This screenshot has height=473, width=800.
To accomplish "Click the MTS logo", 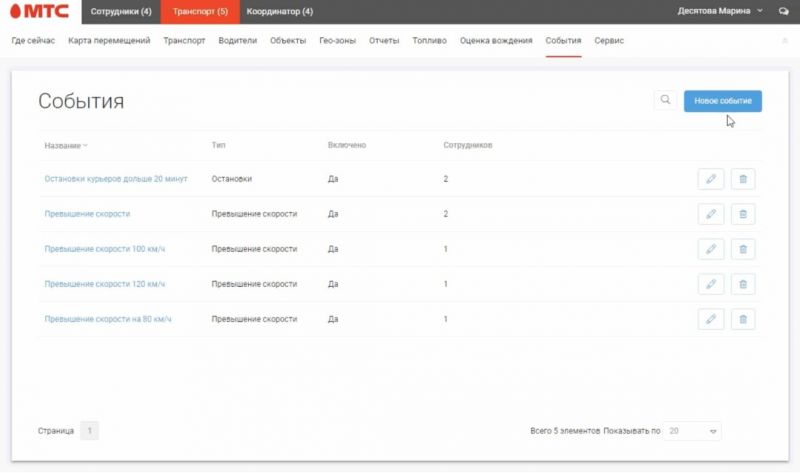I will (x=37, y=12).
